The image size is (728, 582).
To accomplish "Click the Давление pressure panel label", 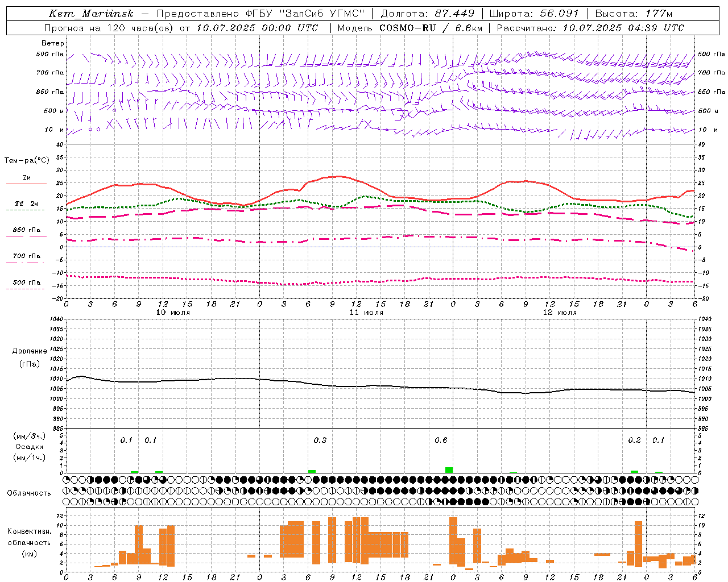I will tap(30, 351).
